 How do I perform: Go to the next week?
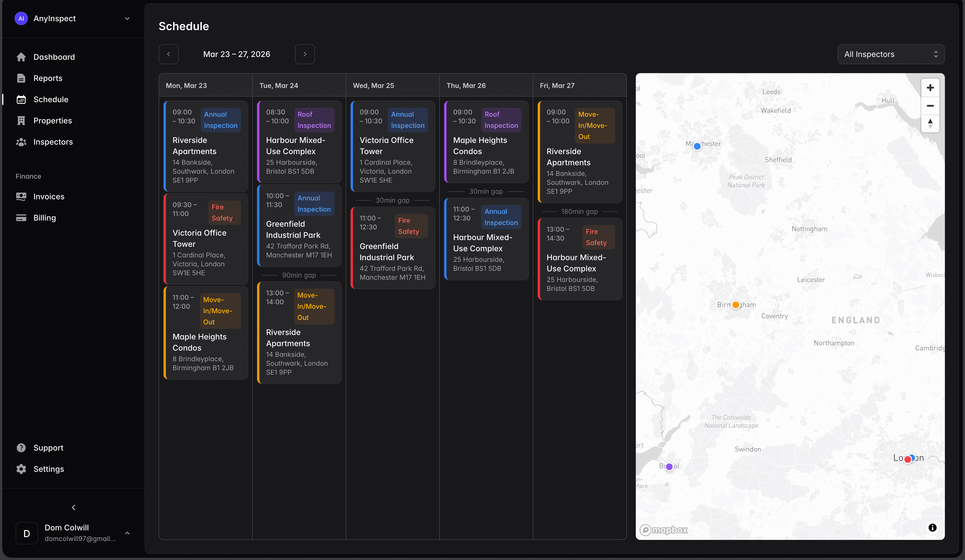[305, 54]
